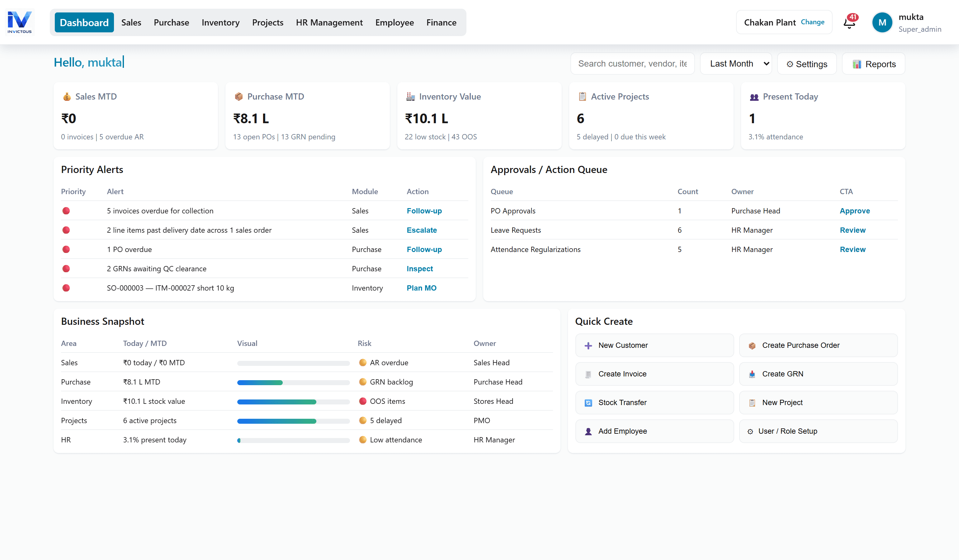Switch to the Sales menu
The height and width of the screenshot is (560, 959).
131,22
